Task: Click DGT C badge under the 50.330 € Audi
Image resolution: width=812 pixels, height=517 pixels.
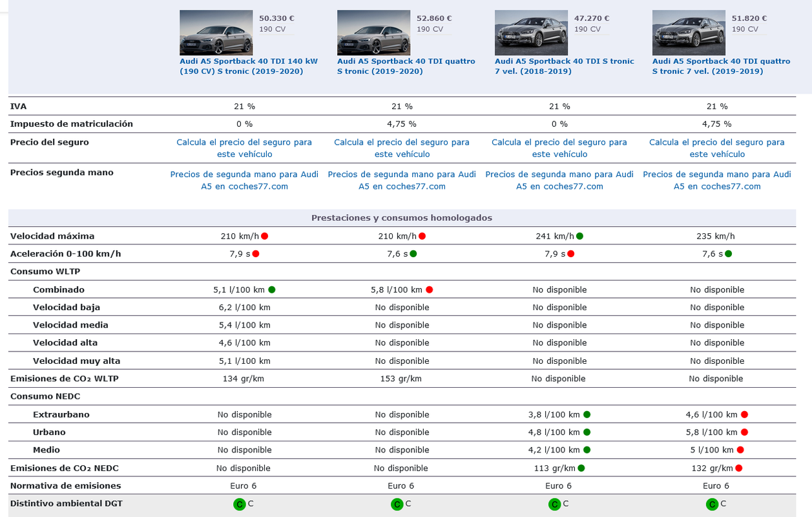Action: (x=240, y=505)
